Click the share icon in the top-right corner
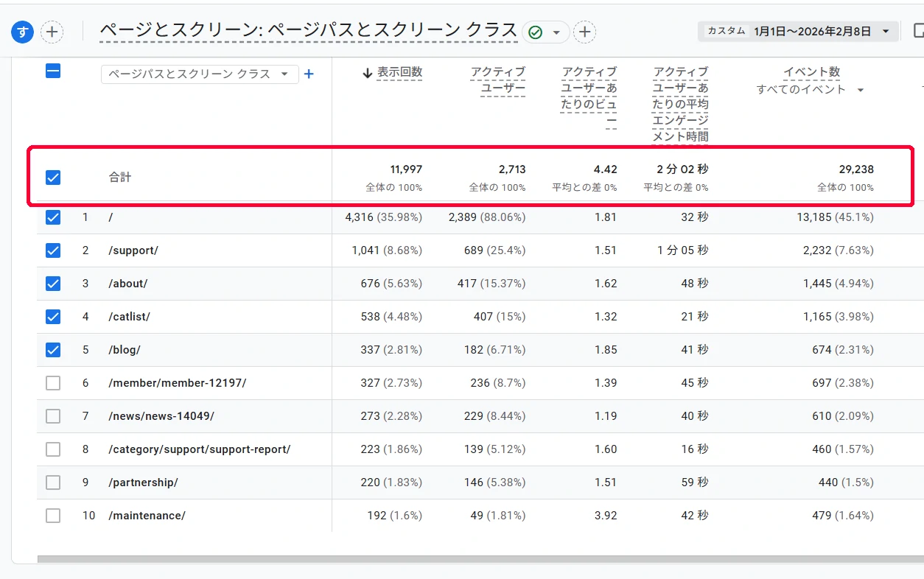Image resolution: width=924 pixels, height=579 pixels. pyautogui.click(x=919, y=30)
